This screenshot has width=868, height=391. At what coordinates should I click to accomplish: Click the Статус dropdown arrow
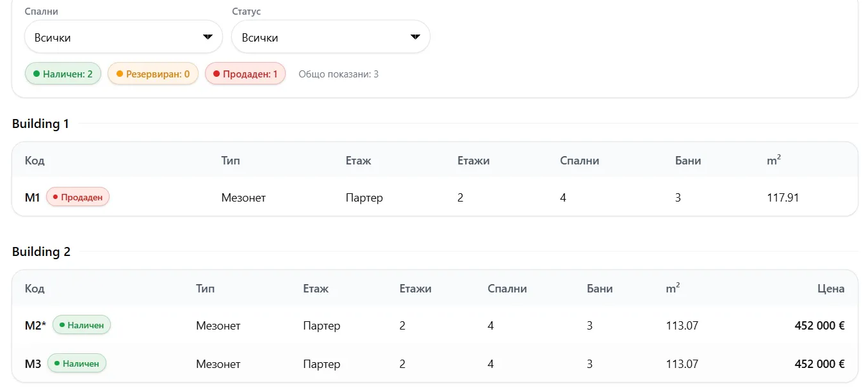415,37
